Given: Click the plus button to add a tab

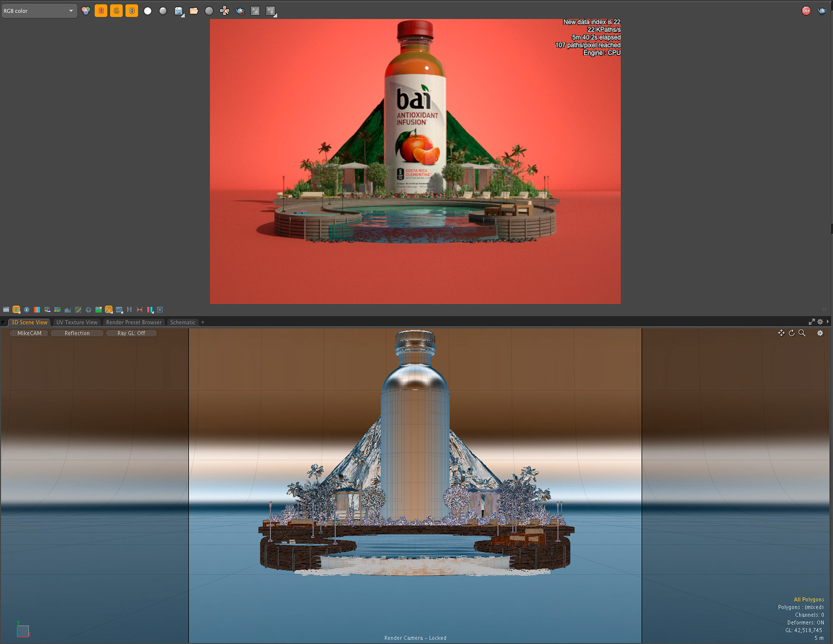Looking at the screenshot, I should coord(203,322).
